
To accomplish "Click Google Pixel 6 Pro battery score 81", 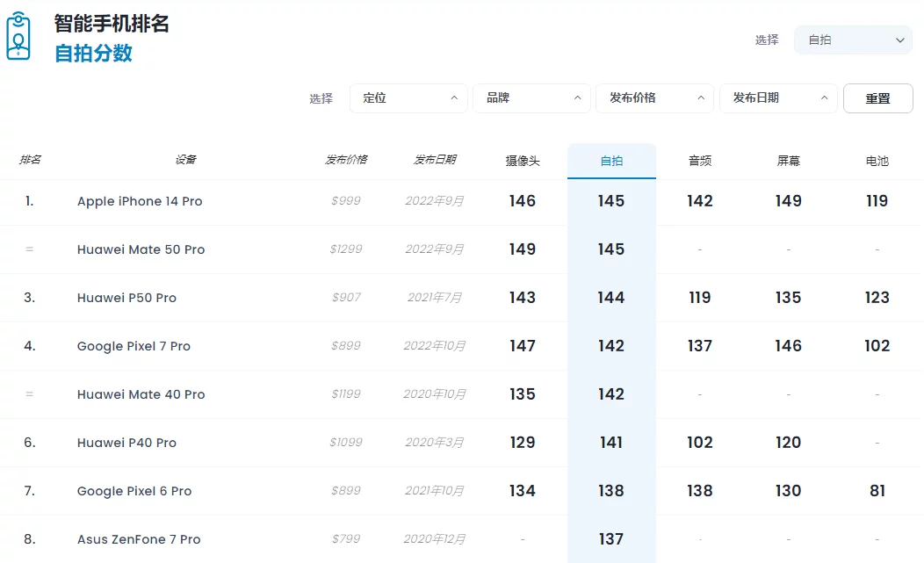I will [877, 491].
